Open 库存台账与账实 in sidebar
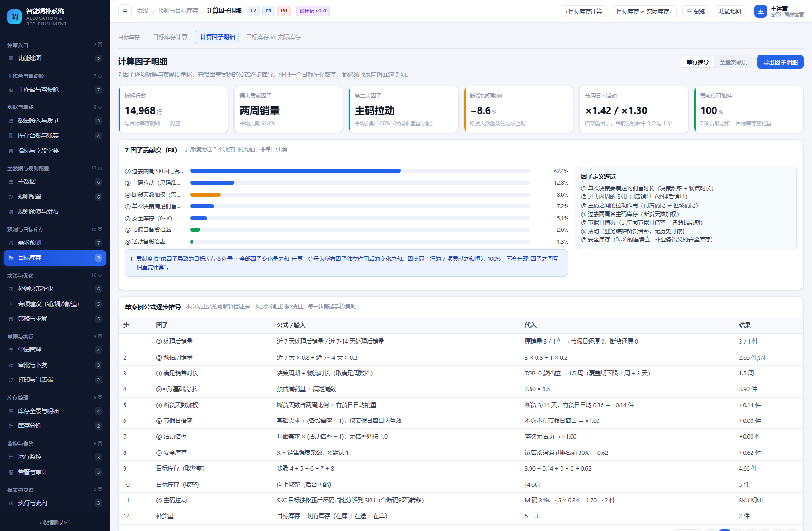The width and height of the screenshot is (812, 531). coord(55,136)
